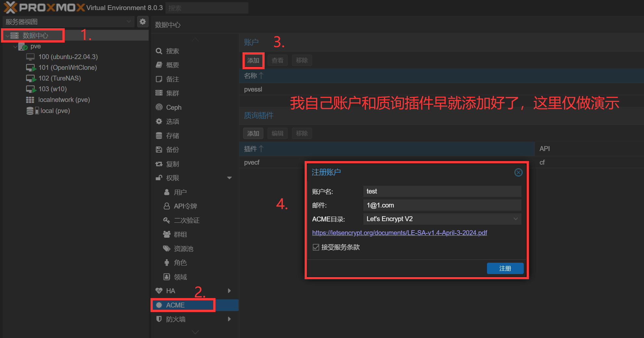Collapse the permissions submenu arrow
Screen dimensions: 644x338
230,178
